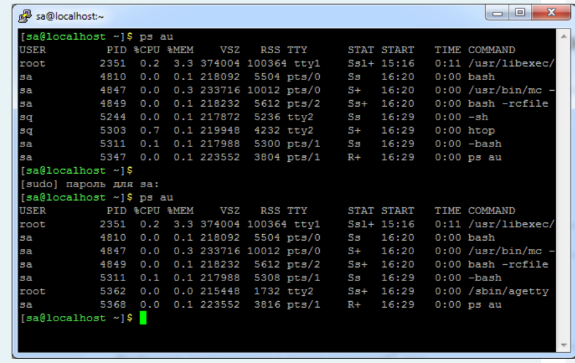The height and width of the screenshot is (363, 575).
Task: Click R+ status in PID 5368 row
Action: (x=354, y=305)
